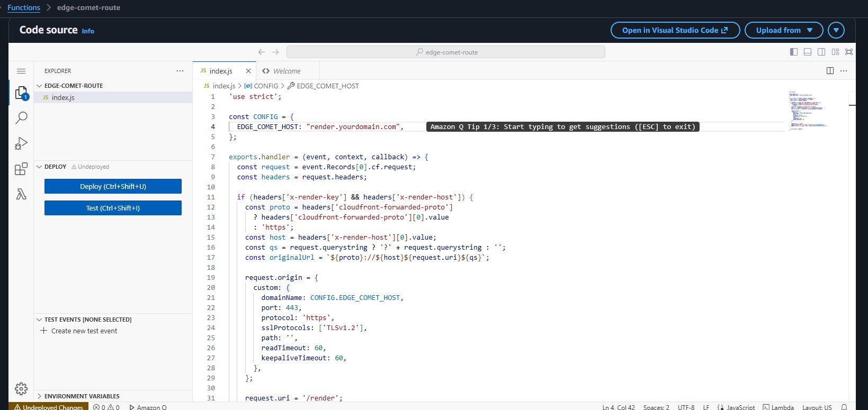
Task: Click the Explorer more actions ellipsis
Action: tap(180, 71)
